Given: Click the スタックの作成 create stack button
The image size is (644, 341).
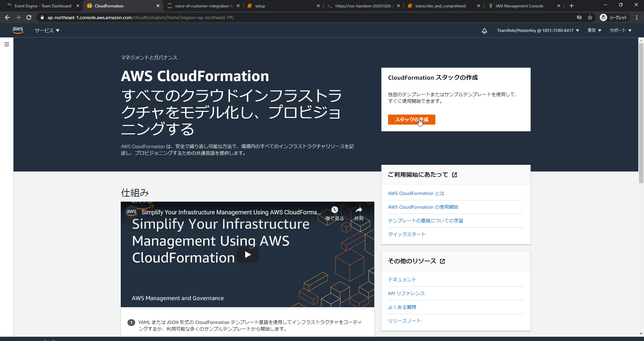Looking at the screenshot, I should [x=412, y=120].
